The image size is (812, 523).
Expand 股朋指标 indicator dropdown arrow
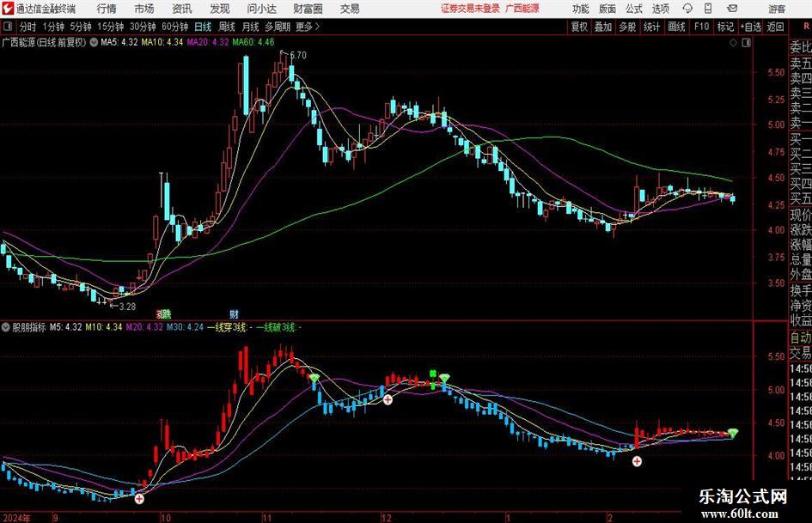point(6,327)
